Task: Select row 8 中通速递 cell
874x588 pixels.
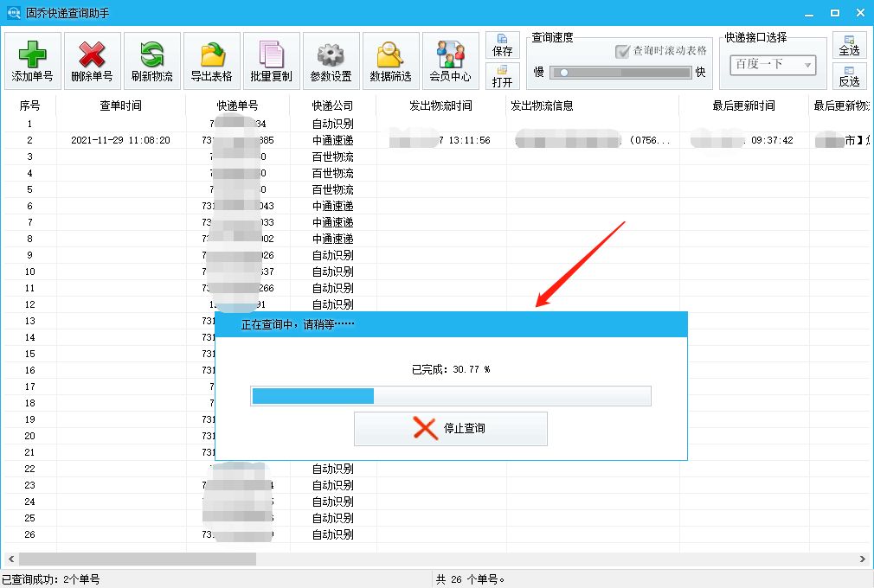Action: 333,239
